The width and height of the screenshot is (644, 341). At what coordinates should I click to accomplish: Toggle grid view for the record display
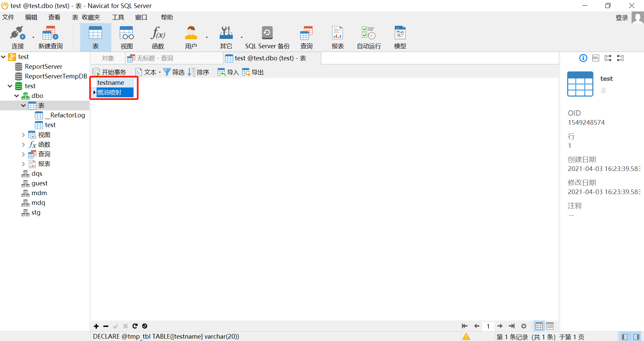pos(539,326)
